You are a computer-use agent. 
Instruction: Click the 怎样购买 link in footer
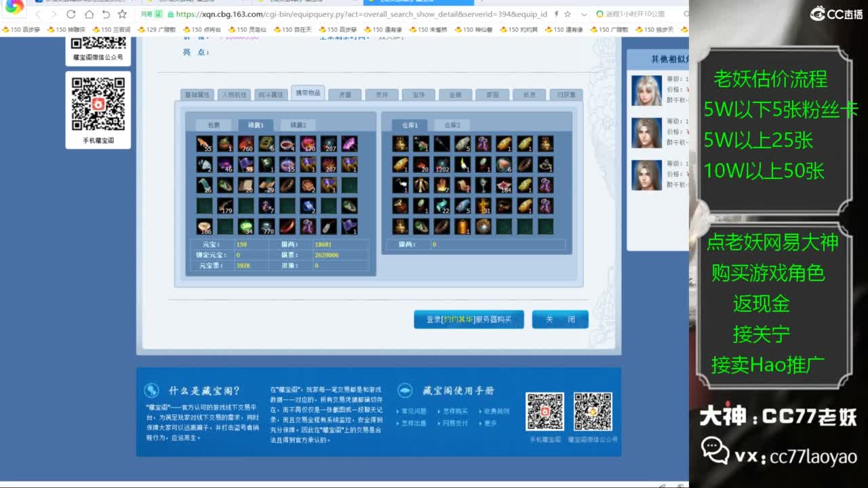coord(455,411)
